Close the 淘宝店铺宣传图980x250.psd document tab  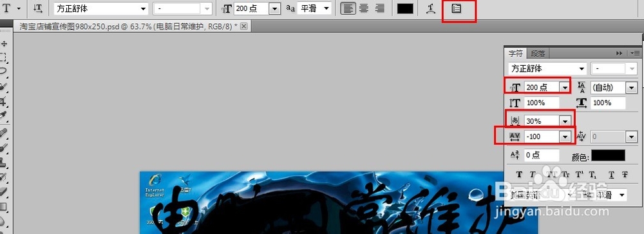243,26
